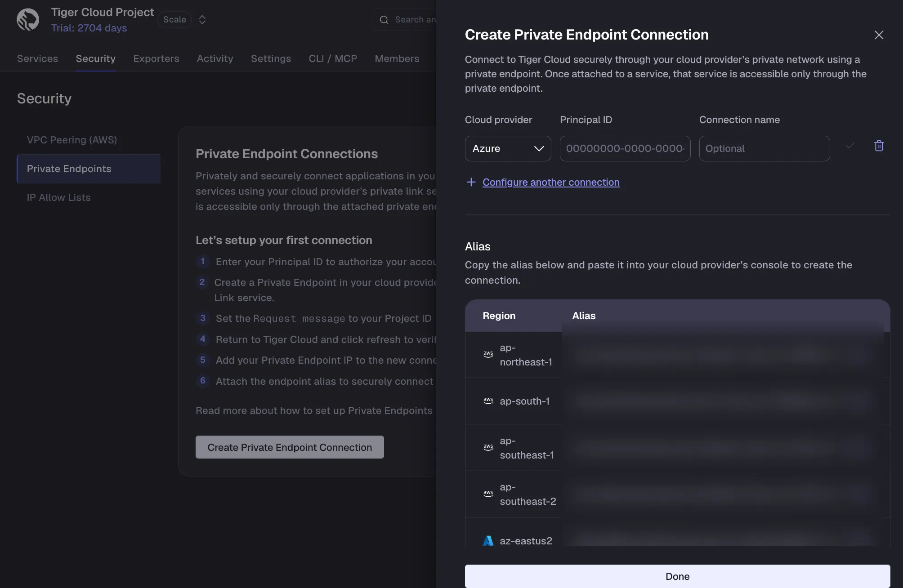The width and height of the screenshot is (903, 588).
Task: Click the Principal ID input field
Action: 625,148
